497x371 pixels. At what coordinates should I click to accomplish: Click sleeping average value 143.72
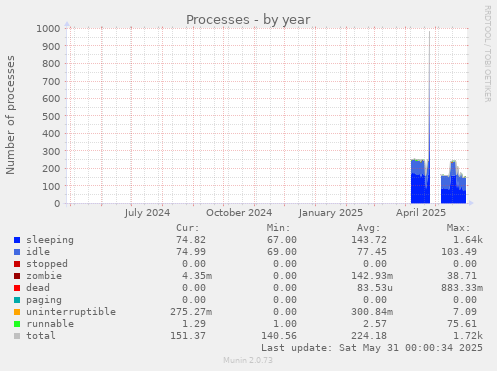point(369,240)
